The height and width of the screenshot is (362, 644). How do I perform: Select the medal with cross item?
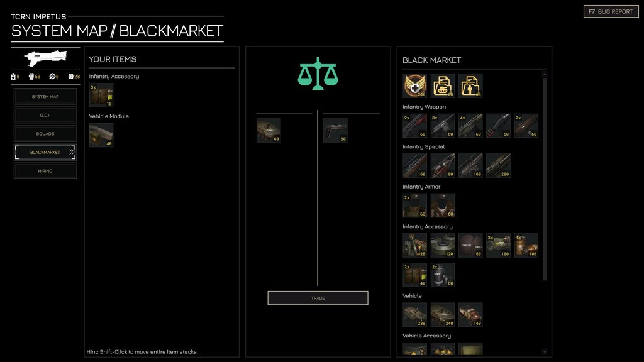415,85
